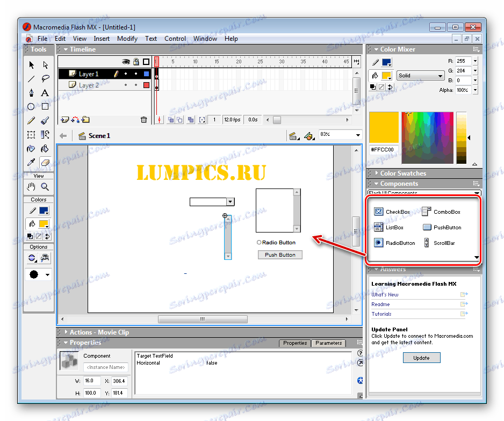
Task: Pick the Pen tool
Action: (x=32, y=93)
